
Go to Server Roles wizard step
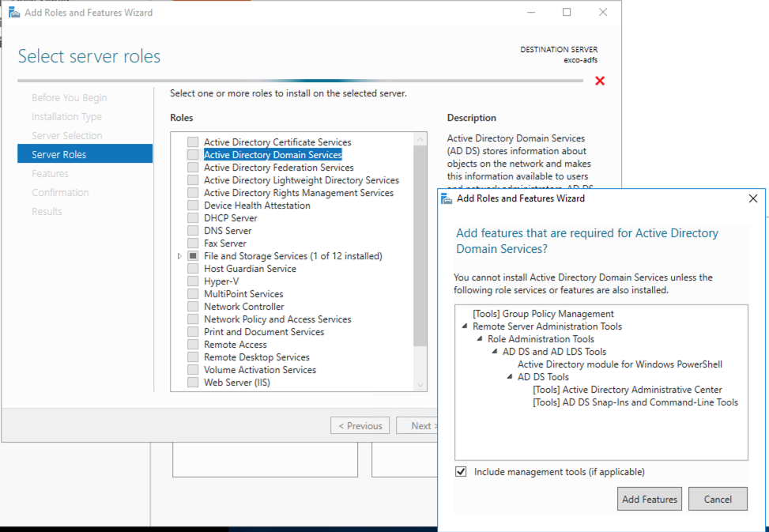59,154
